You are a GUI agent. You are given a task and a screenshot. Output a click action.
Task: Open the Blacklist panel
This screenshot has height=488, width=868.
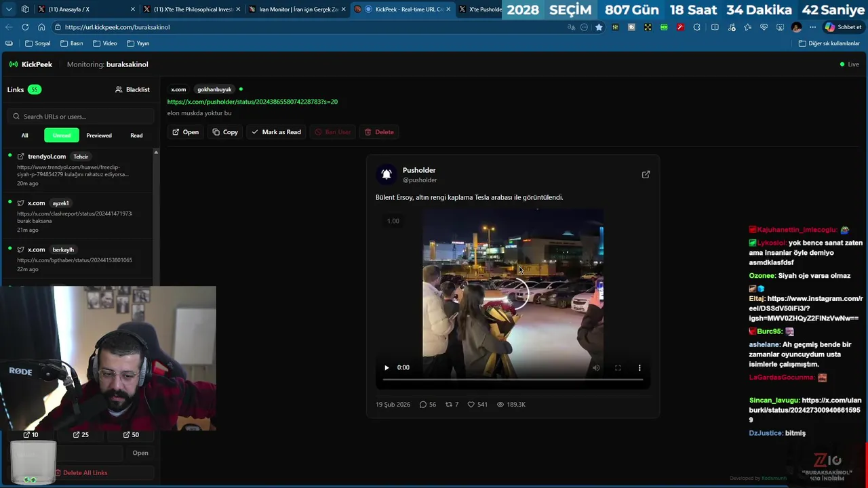[132, 89]
